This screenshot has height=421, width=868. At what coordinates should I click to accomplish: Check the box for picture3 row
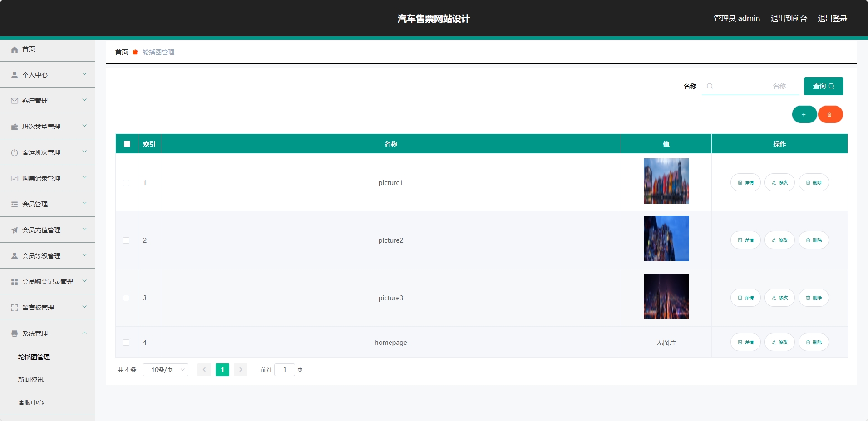tap(126, 298)
